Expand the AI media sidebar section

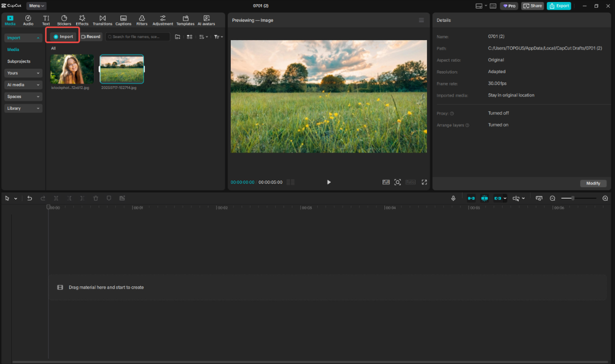23,85
